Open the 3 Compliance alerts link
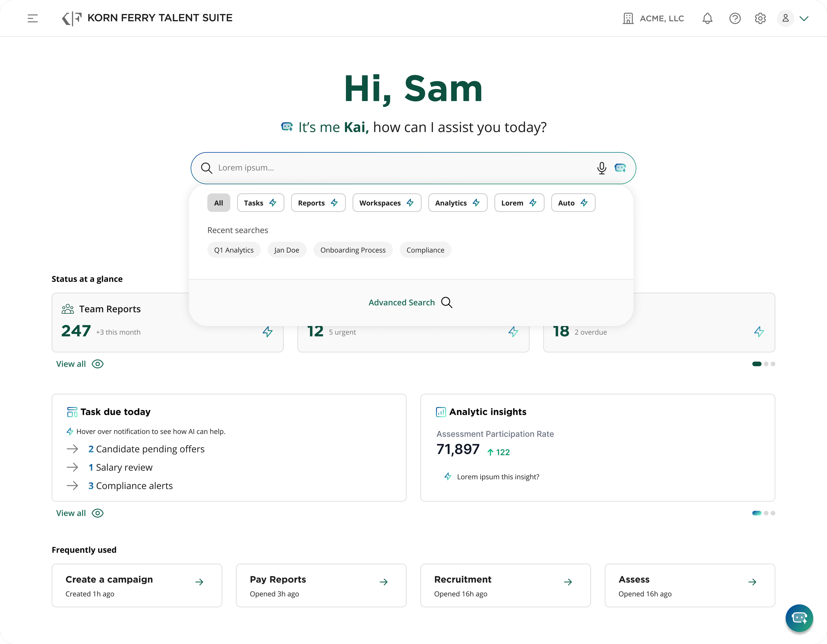The image size is (827, 644). (130, 485)
